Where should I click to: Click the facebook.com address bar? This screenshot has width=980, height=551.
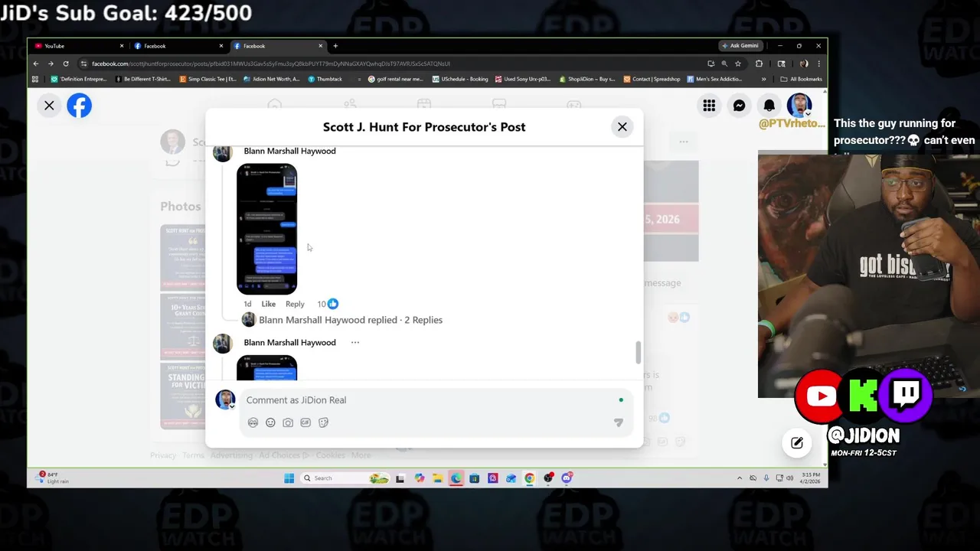[x=390, y=64]
